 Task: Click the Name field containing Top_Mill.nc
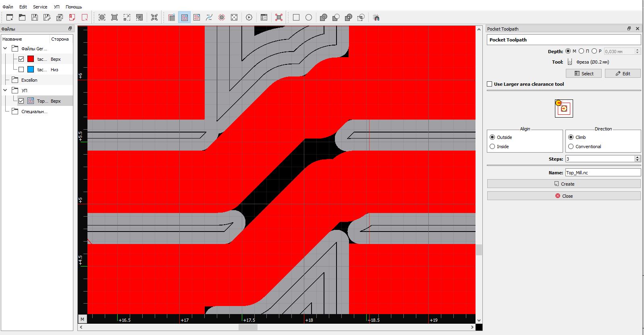(603, 172)
